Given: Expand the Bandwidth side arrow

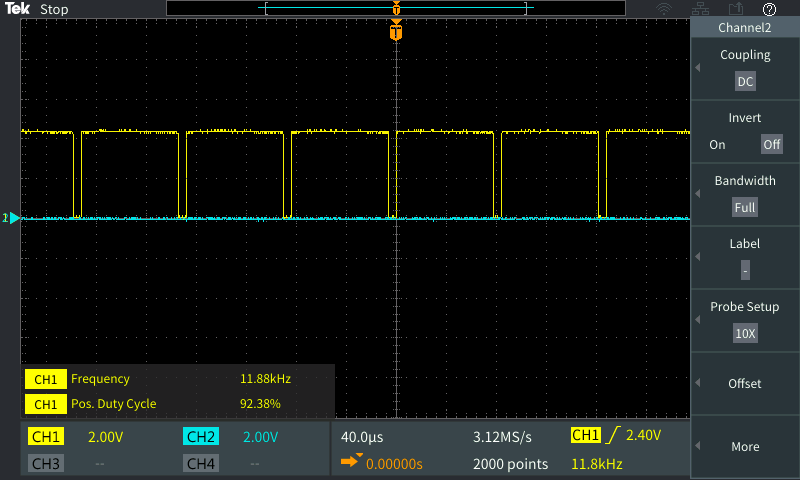Looking at the screenshot, I should pos(697,193).
